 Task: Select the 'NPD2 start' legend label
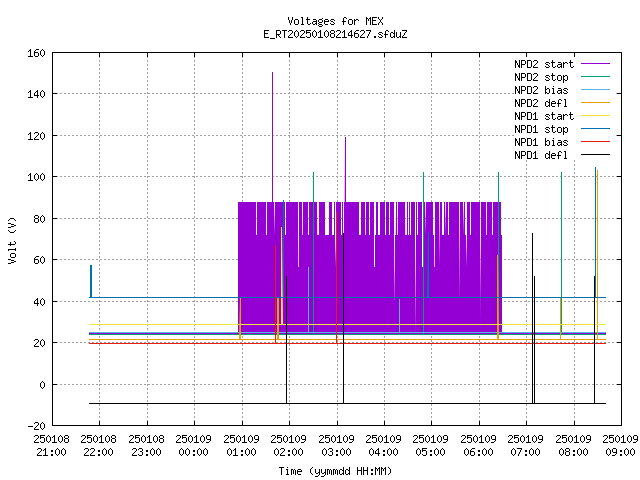(544, 64)
